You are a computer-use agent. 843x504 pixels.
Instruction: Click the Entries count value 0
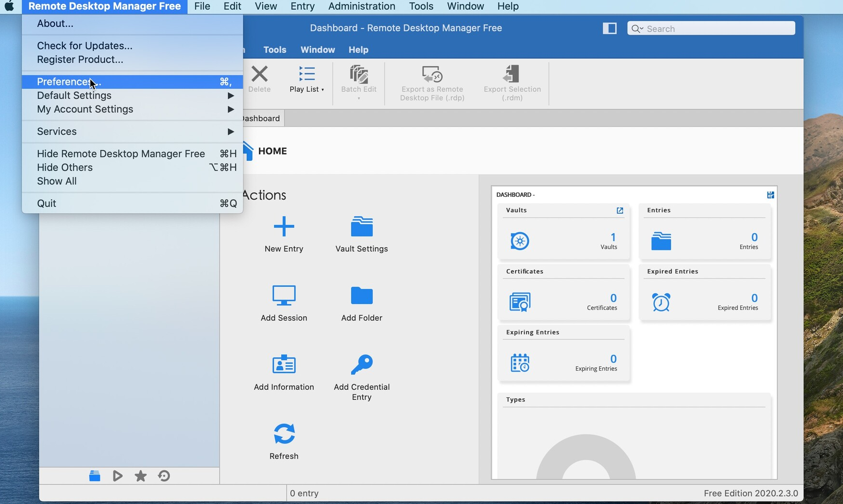point(754,237)
